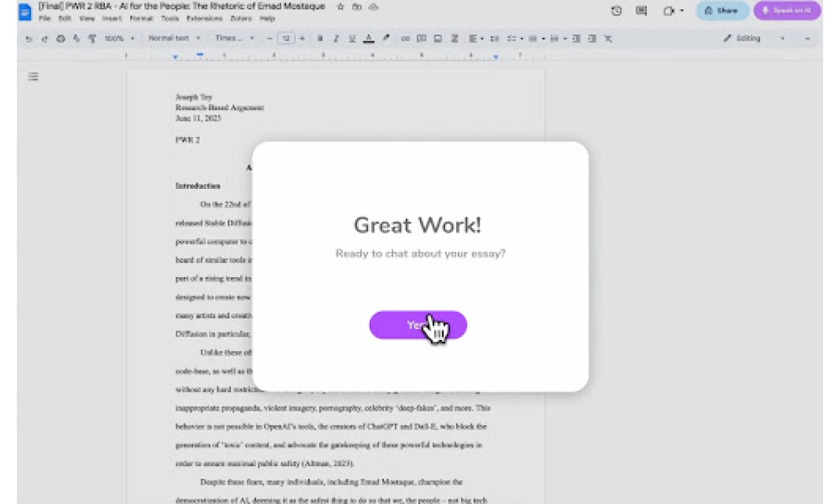Open the File menu
The image size is (840, 504).
pyautogui.click(x=45, y=18)
